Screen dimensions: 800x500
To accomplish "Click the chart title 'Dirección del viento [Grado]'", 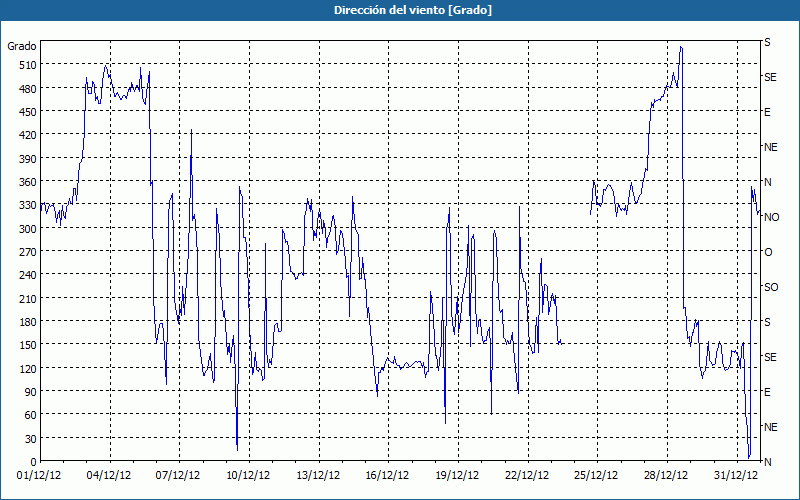I will (413, 10).
